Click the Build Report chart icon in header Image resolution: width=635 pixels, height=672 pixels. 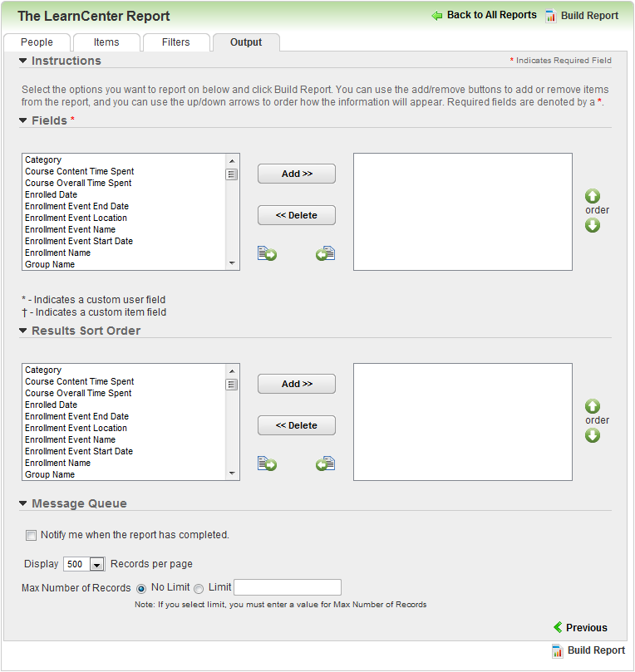550,17
